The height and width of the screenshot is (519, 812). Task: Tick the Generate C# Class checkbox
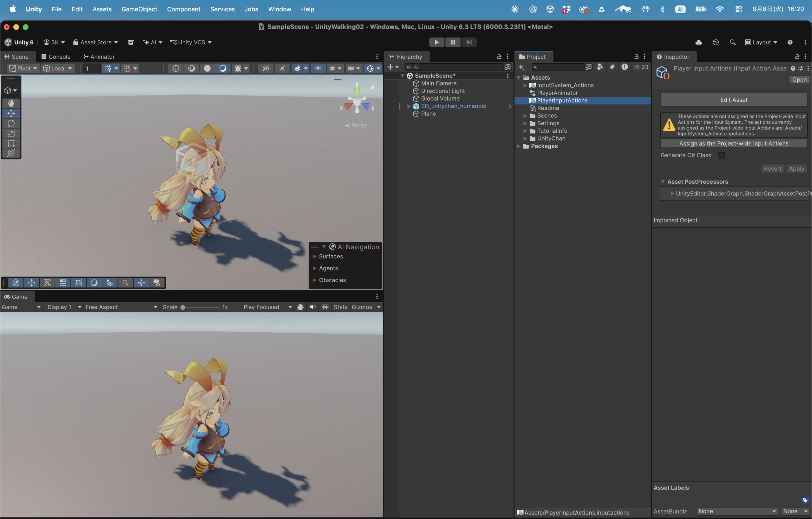tap(721, 155)
